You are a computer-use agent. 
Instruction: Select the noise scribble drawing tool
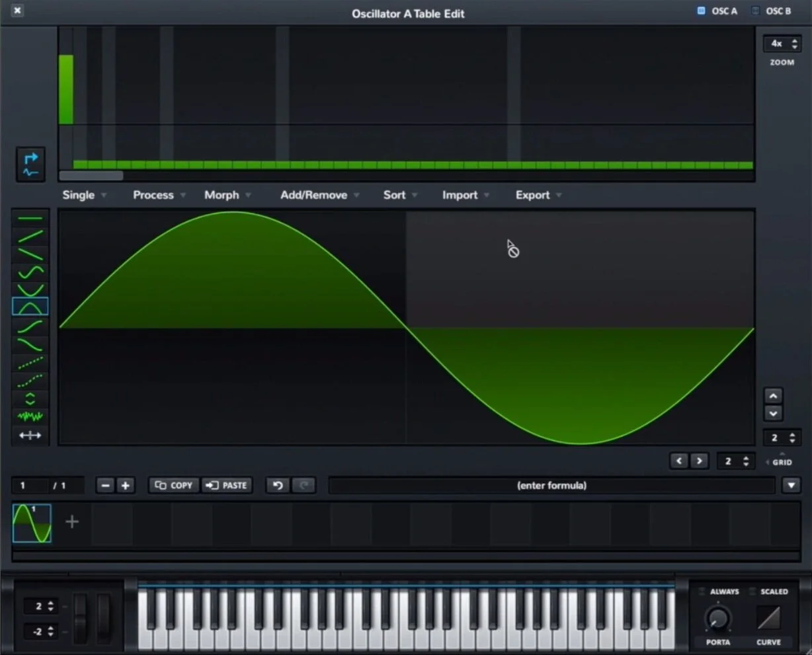click(30, 416)
